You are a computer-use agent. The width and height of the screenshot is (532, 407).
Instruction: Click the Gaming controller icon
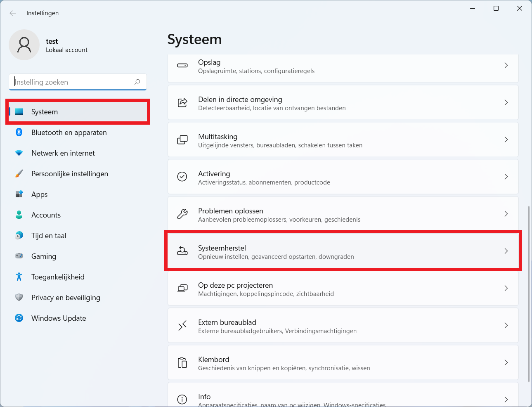[19, 256]
